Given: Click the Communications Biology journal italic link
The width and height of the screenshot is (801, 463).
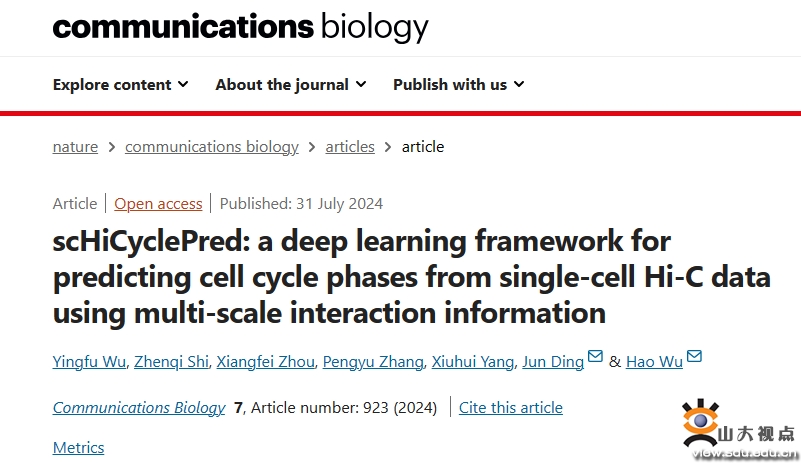Looking at the screenshot, I should 139,408.
